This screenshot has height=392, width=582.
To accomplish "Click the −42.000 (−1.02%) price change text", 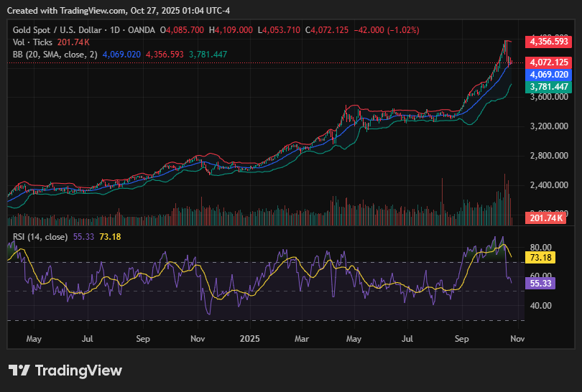I will click(388, 30).
